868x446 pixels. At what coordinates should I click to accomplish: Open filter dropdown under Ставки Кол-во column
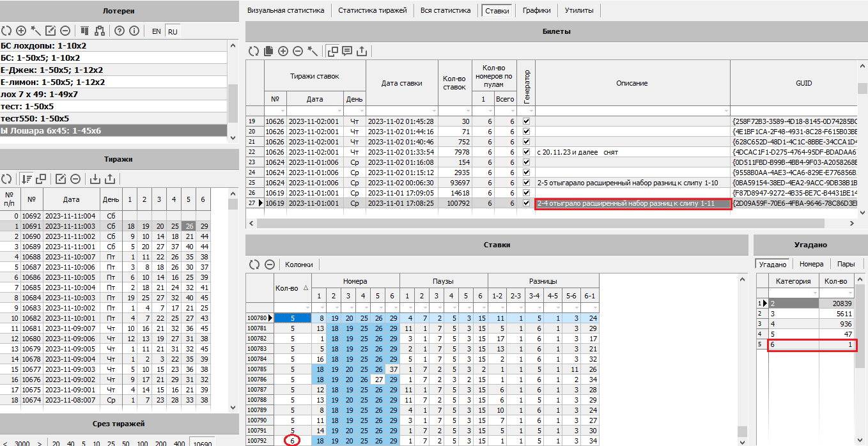pyautogui.click(x=306, y=307)
